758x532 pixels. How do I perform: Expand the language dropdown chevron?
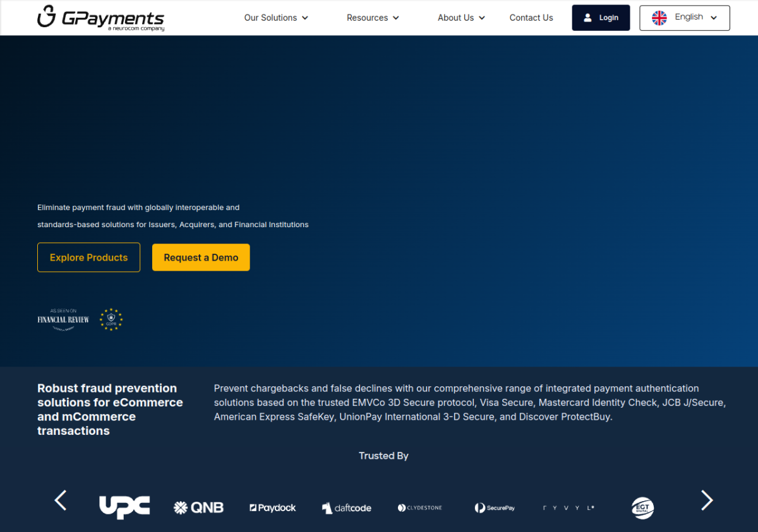pyautogui.click(x=714, y=18)
